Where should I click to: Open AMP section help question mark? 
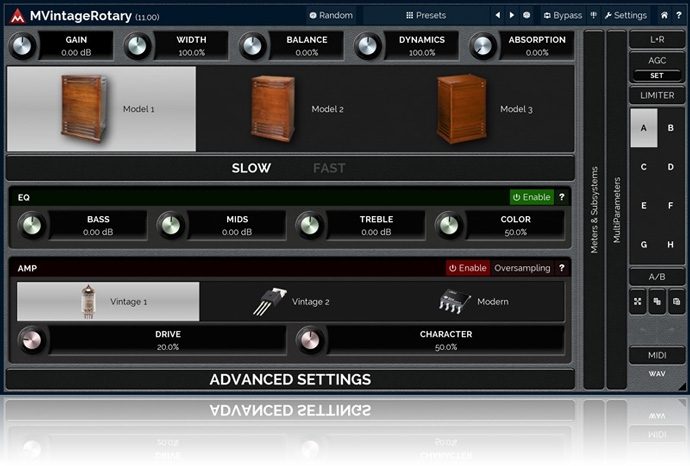pyautogui.click(x=562, y=268)
